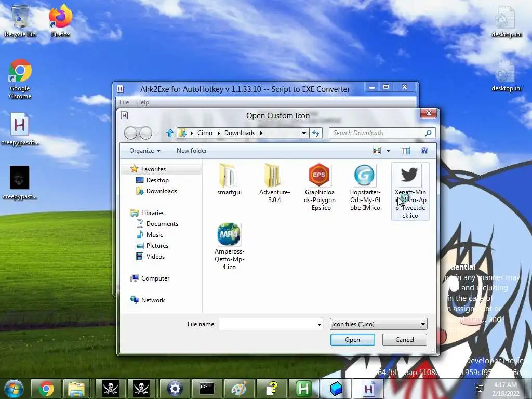Expand the view options arrow
The height and width of the screenshot is (399, 532).
[x=388, y=151]
